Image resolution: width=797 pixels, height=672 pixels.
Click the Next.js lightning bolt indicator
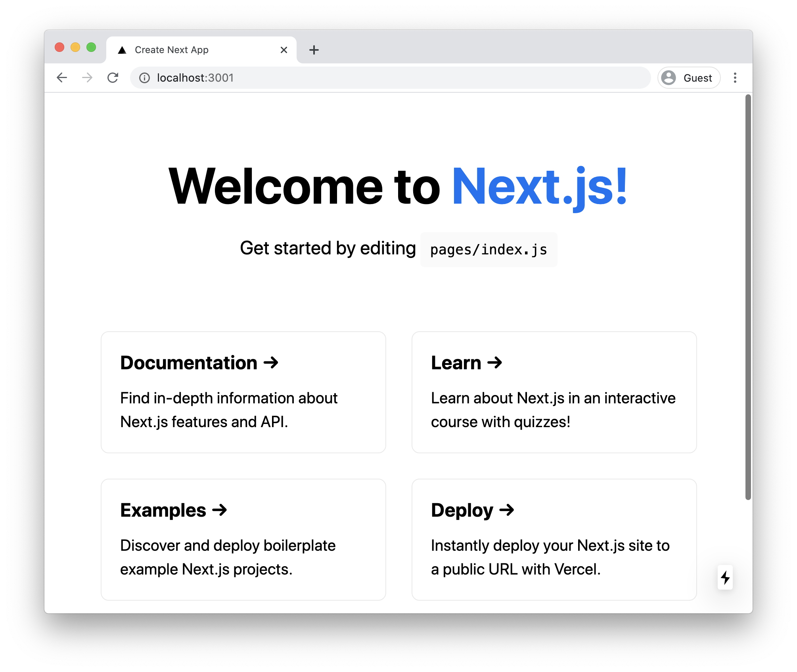pos(725,577)
